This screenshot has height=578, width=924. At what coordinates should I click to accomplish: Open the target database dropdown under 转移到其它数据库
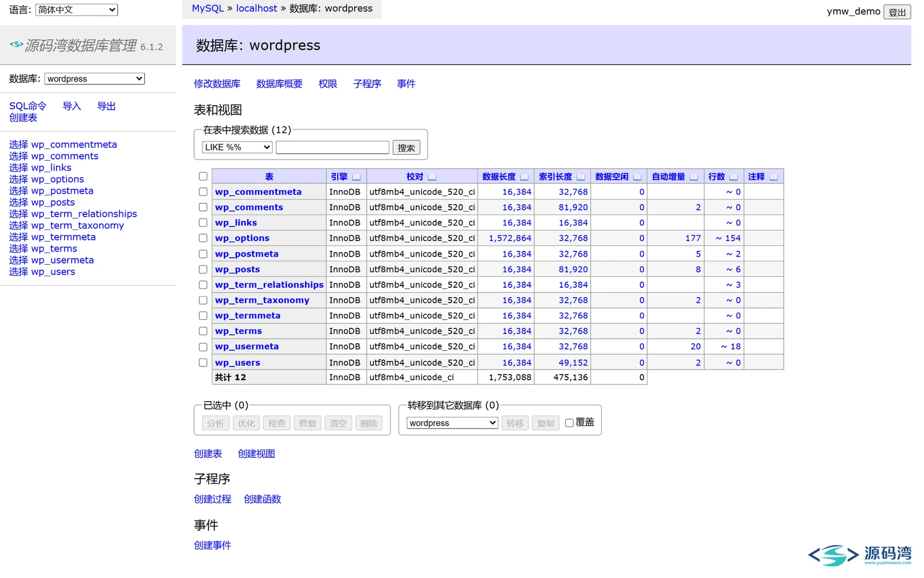[x=452, y=423]
